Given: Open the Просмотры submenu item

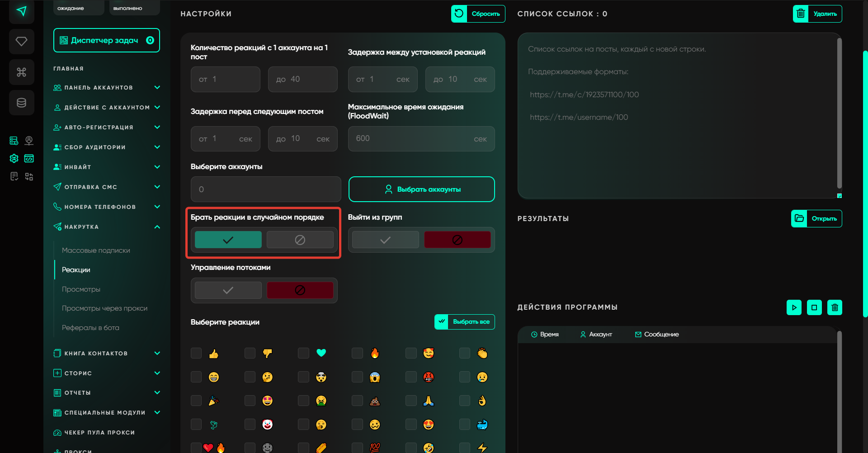Looking at the screenshot, I should click(81, 289).
